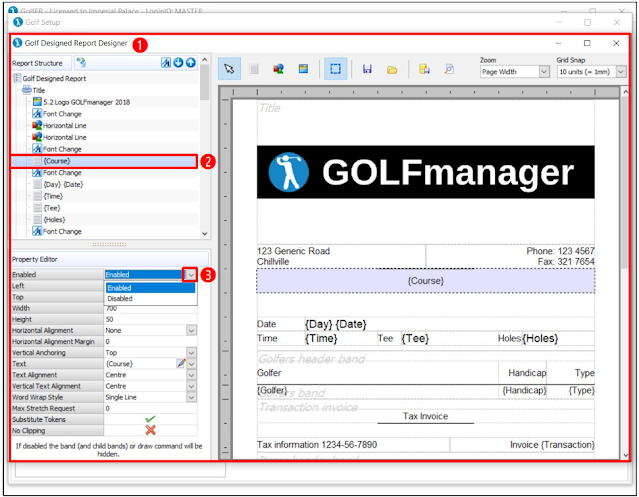The image size is (639, 497).
Task: Choose Enabled from the dropdown list
Action: click(x=150, y=288)
